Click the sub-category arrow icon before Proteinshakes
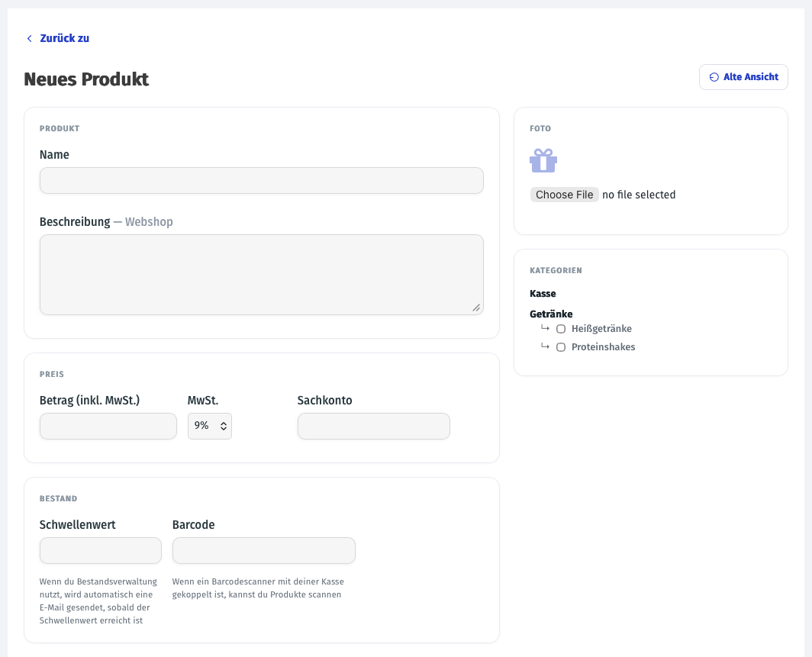812x657 pixels. point(545,346)
